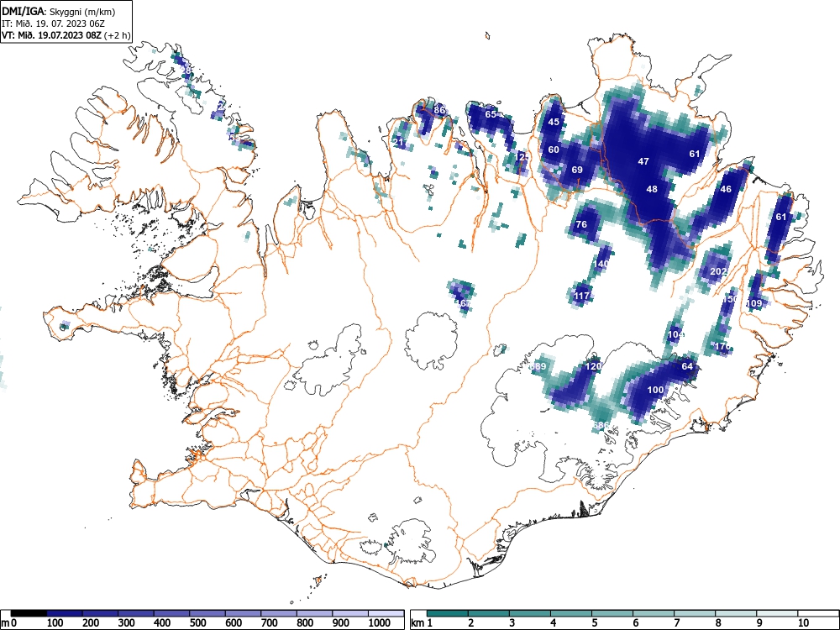Image resolution: width=840 pixels, height=630 pixels.
Task: Click the 686 visibility value on the map
Action: [x=601, y=425]
